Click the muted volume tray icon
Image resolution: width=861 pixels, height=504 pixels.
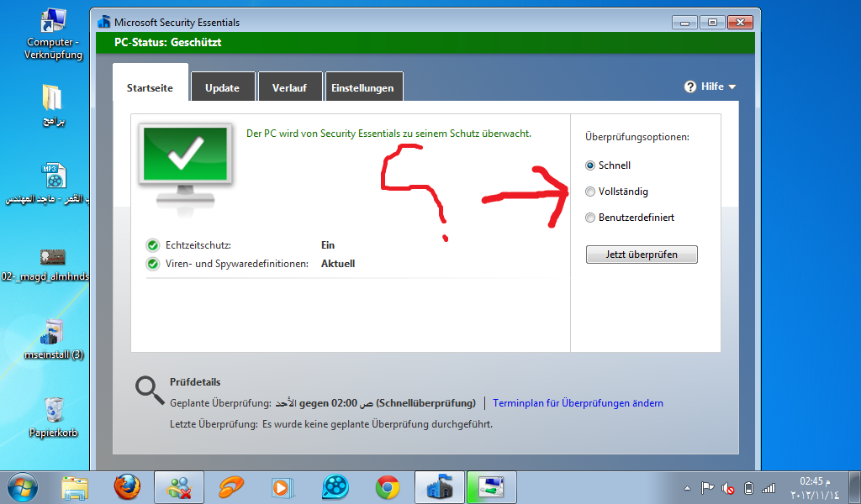click(728, 487)
